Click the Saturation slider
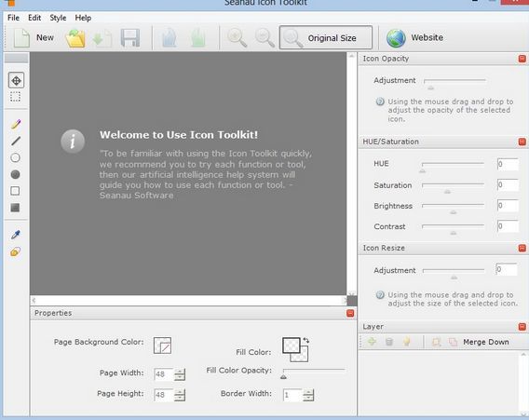Image resolution: width=529 pixels, height=420 pixels. [x=453, y=187]
